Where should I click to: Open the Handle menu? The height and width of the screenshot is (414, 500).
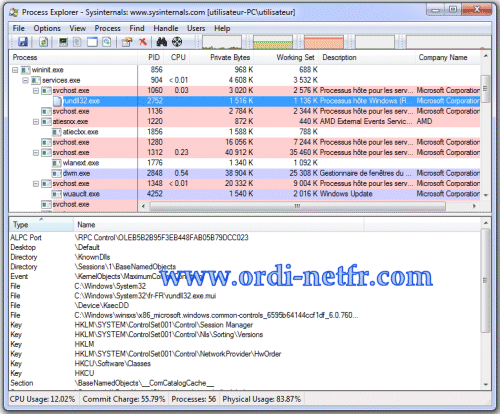[x=166, y=28]
